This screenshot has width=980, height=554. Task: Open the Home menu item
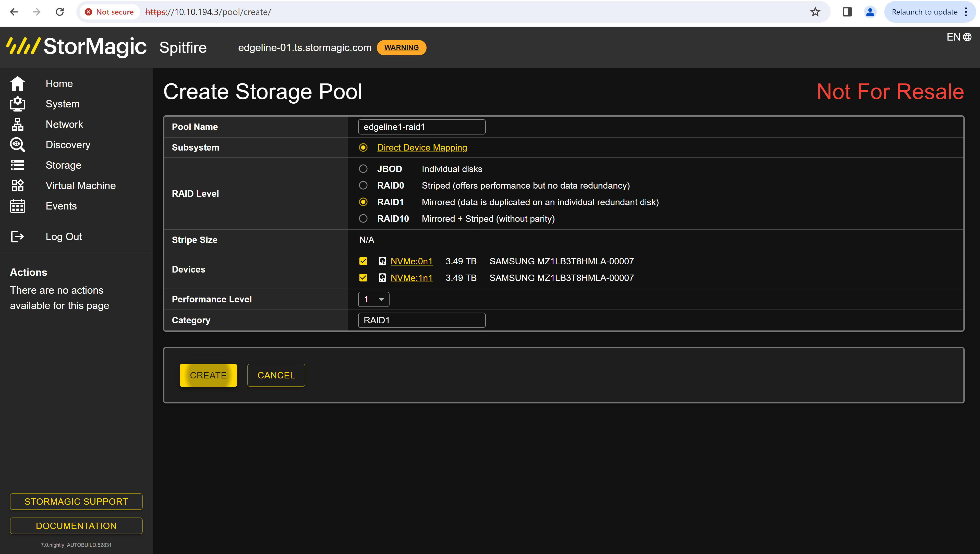pyautogui.click(x=59, y=84)
